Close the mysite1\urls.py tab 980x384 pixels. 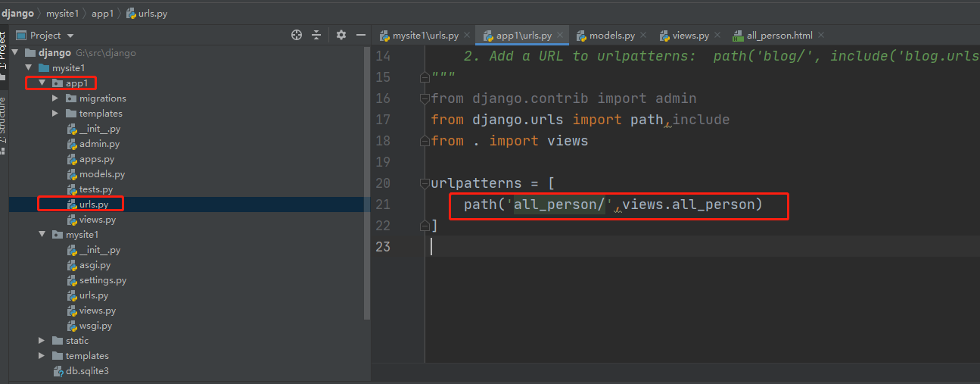click(467, 36)
